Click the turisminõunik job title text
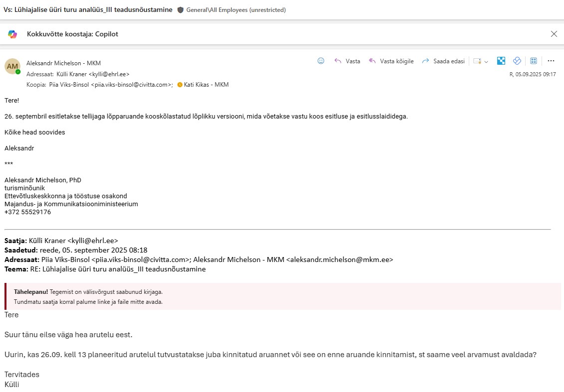Image resolution: width=564 pixels, height=392 pixels. click(x=25, y=188)
